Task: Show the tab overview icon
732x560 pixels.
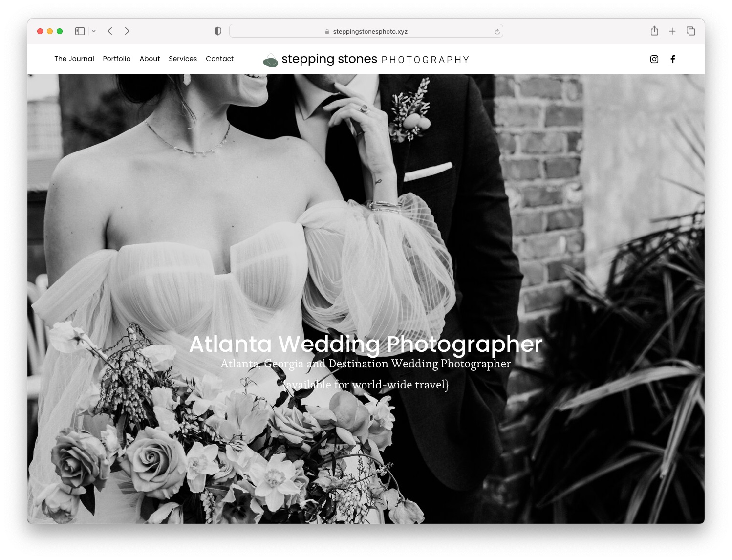Action: pyautogui.click(x=690, y=31)
